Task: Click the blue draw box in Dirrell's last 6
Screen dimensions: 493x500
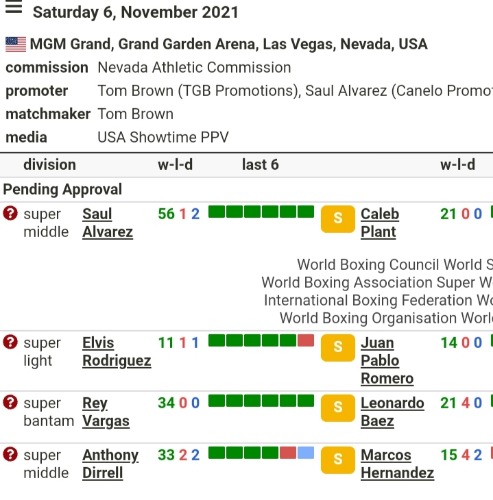Action: coord(306,453)
